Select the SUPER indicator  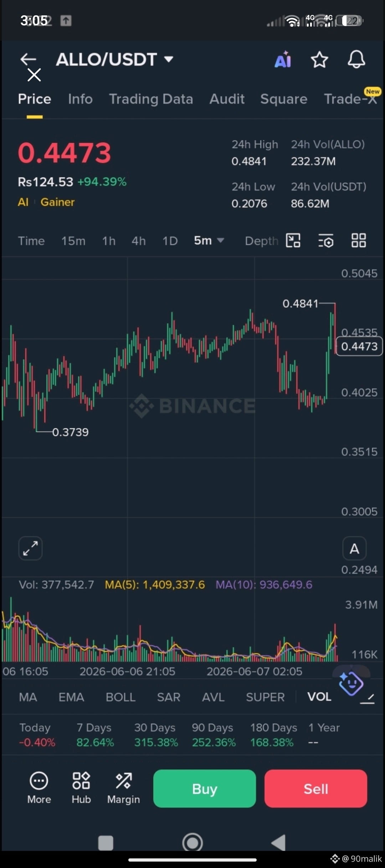pyautogui.click(x=265, y=697)
